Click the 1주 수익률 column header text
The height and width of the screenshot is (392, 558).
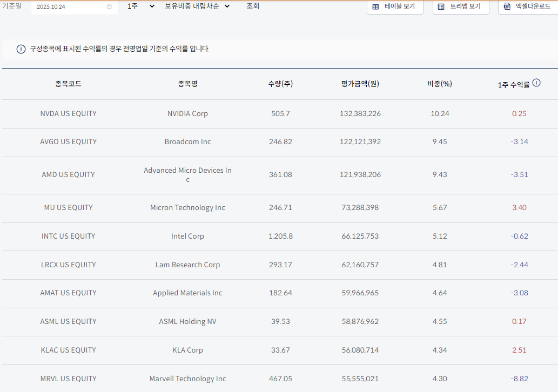(514, 85)
